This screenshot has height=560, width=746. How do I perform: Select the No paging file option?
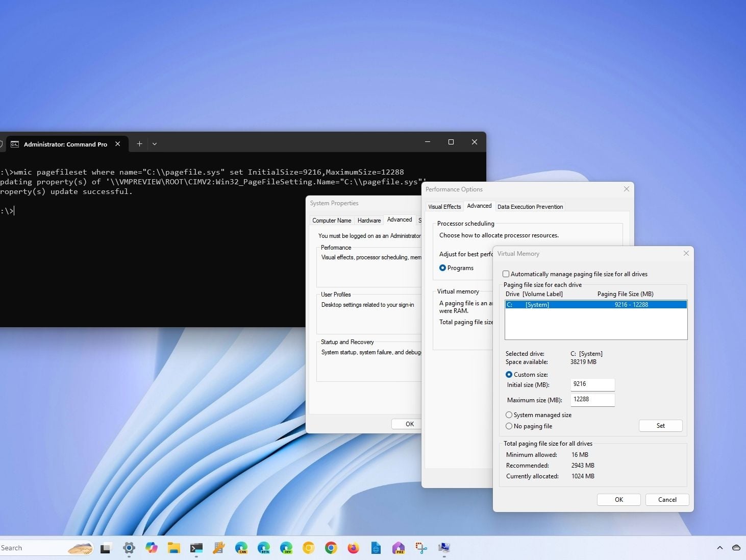(509, 426)
